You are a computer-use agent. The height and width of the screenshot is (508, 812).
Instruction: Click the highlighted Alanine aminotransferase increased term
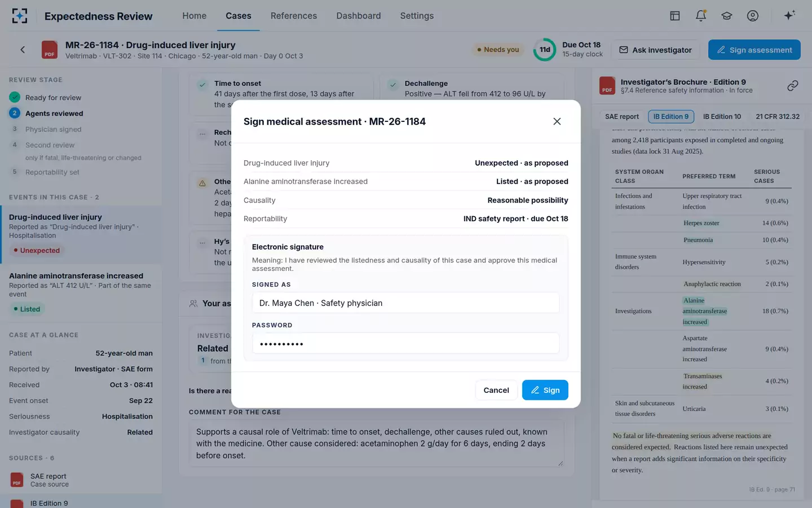pyautogui.click(x=704, y=311)
